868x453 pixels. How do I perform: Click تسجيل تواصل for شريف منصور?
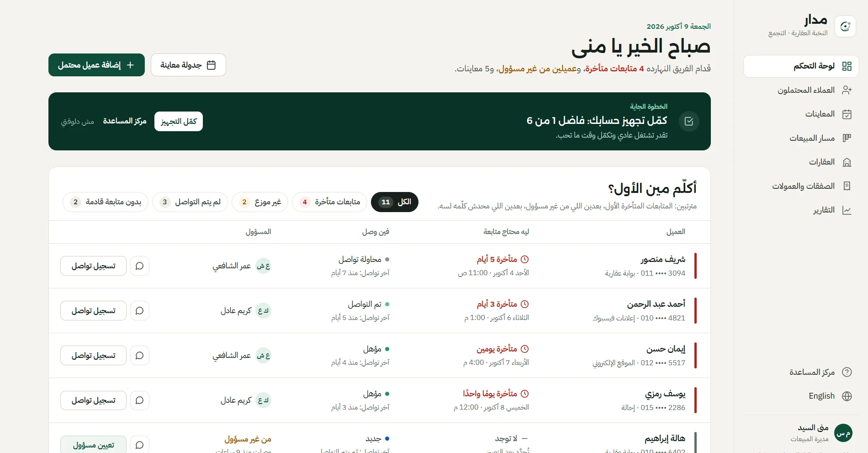point(93,266)
